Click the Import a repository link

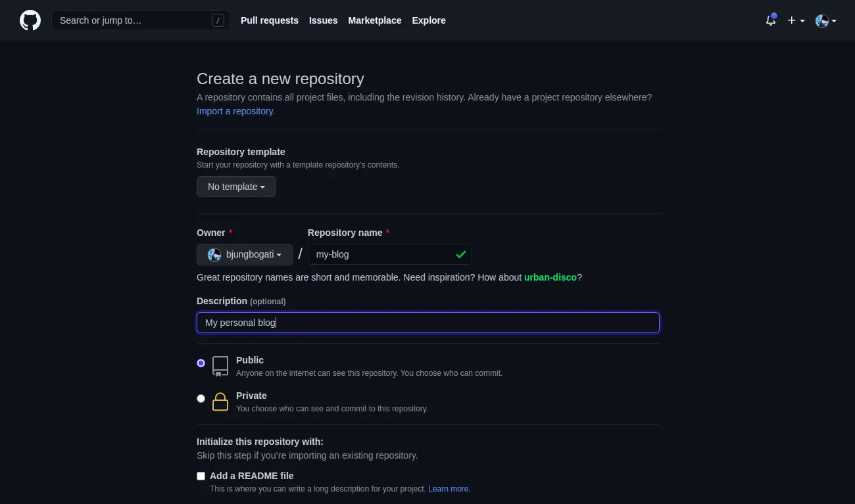pos(235,111)
